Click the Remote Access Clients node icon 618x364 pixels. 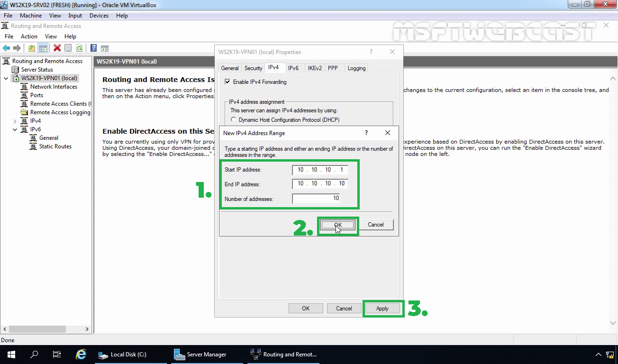pos(25,104)
